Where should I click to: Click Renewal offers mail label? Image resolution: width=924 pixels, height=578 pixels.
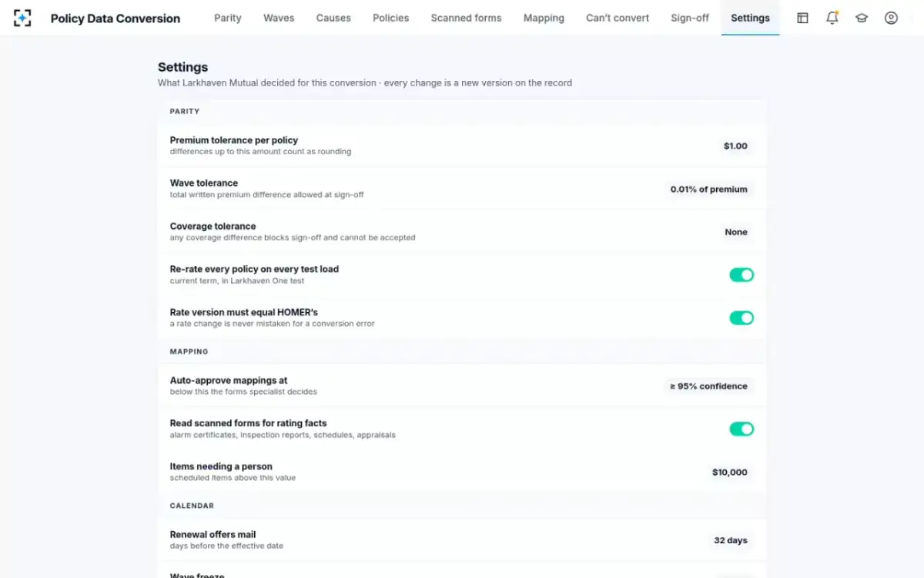click(213, 535)
